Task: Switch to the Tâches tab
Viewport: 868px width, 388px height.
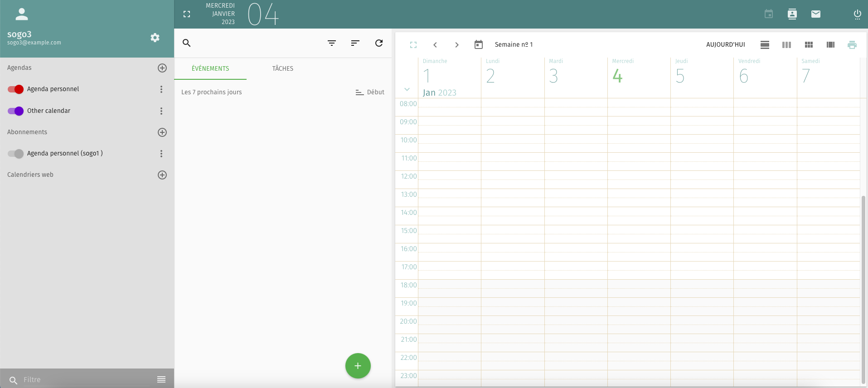Action: pos(282,68)
